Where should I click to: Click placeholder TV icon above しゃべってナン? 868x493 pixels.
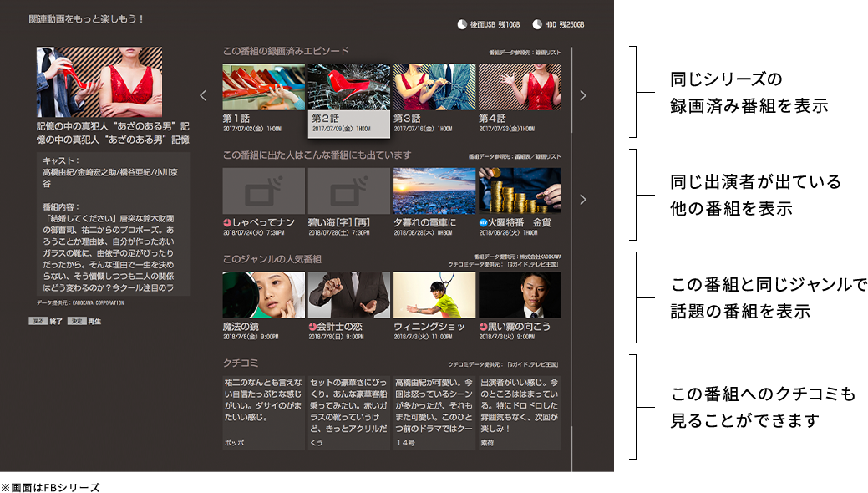(x=263, y=191)
